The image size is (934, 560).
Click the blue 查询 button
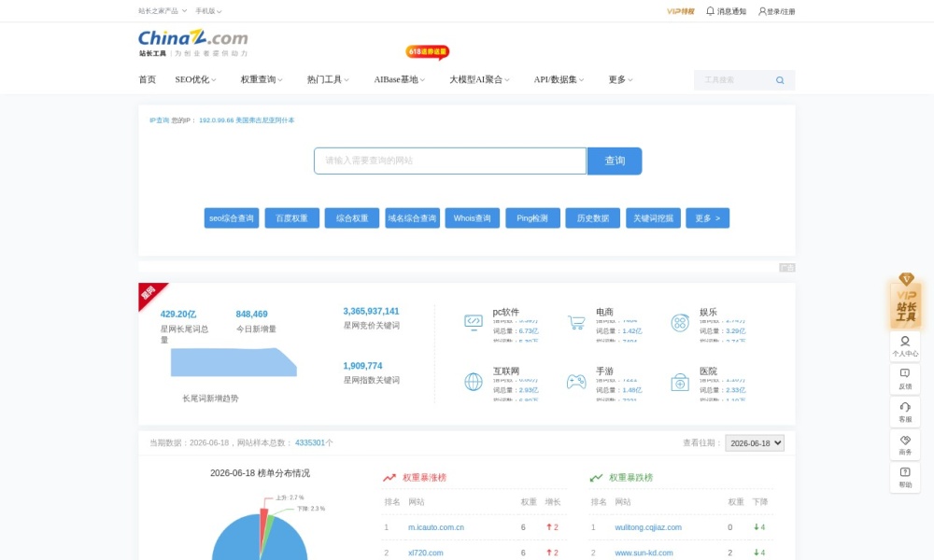(x=615, y=161)
